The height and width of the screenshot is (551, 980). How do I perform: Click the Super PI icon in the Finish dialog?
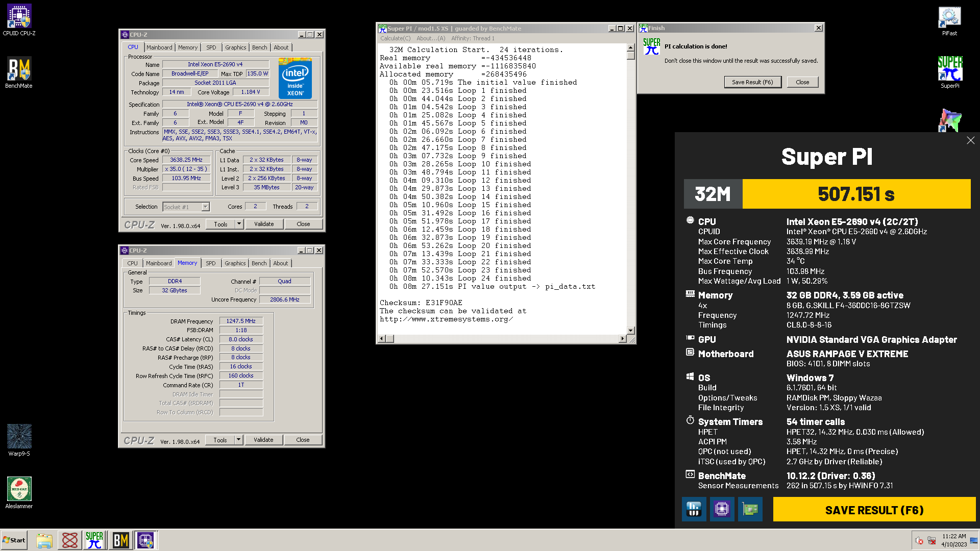coord(651,46)
